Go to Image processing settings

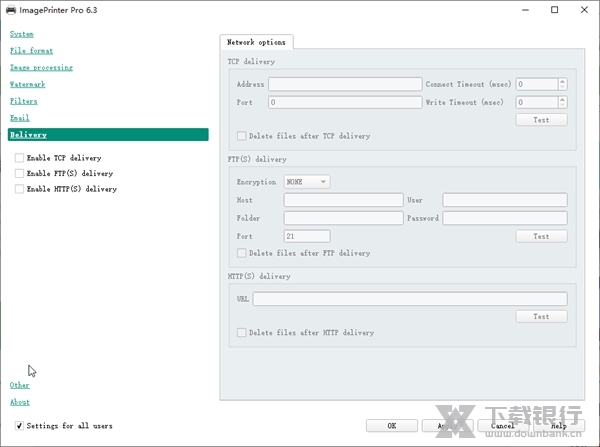pos(41,68)
